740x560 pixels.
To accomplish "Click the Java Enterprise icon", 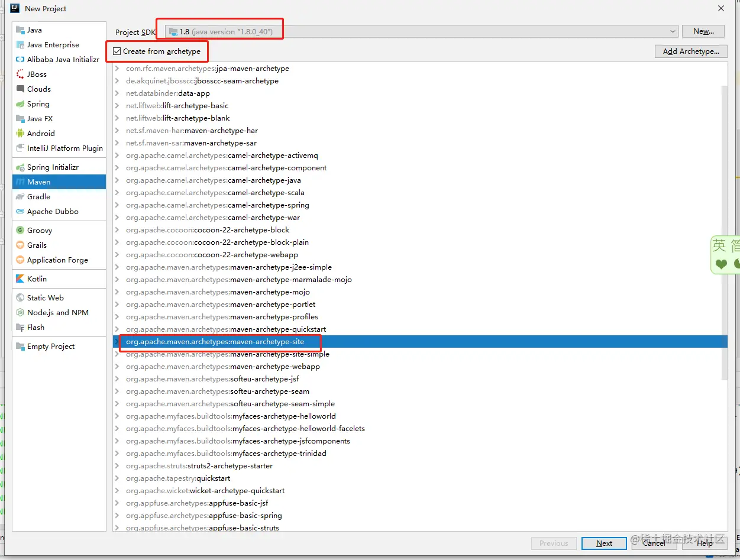I will [20, 45].
